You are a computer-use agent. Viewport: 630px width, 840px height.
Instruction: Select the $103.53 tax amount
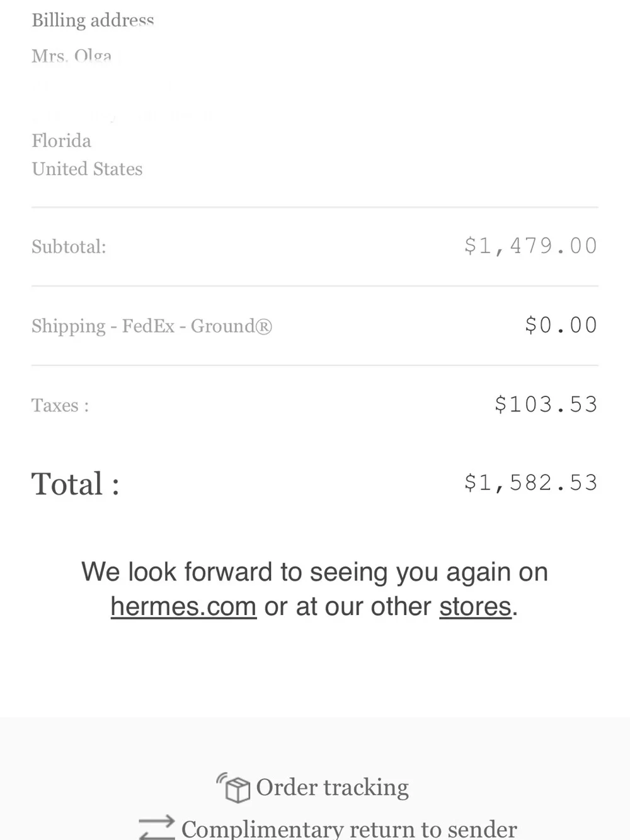(x=546, y=405)
